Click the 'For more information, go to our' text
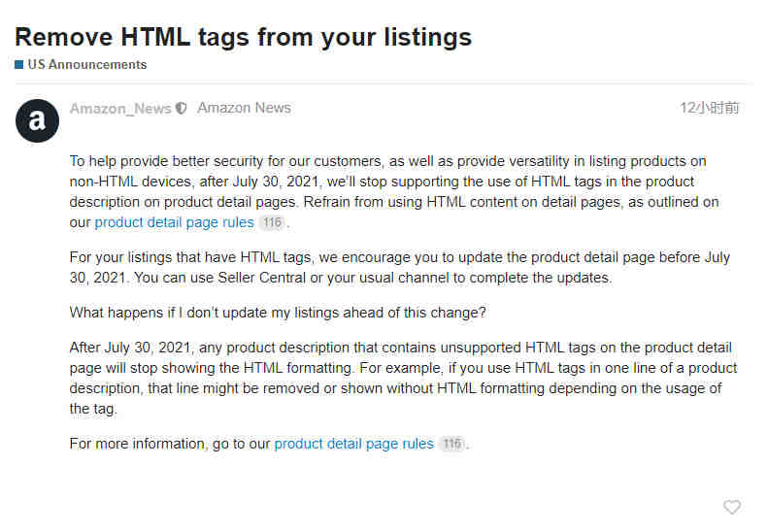The width and height of the screenshot is (768, 532). [170, 444]
